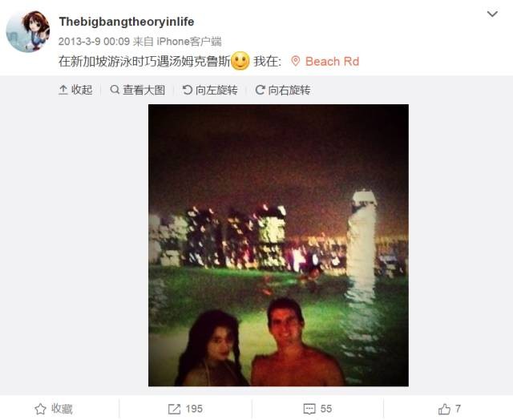Repost using the share icon with 195
The width and height of the screenshot is (513, 420).
[x=175, y=409]
